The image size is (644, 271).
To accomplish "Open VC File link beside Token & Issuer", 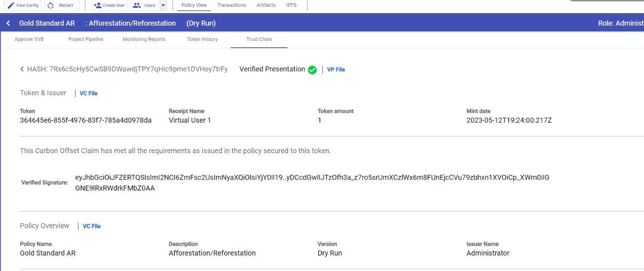I will [89, 93].
